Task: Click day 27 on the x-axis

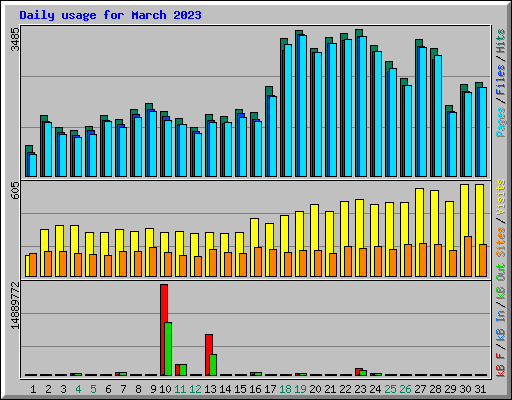Action: (420, 389)
